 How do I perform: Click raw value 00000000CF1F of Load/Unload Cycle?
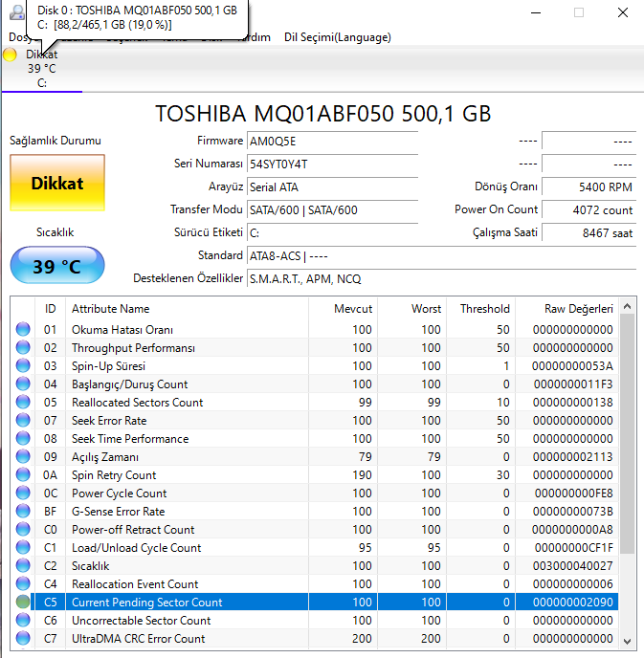coord(573,548)
